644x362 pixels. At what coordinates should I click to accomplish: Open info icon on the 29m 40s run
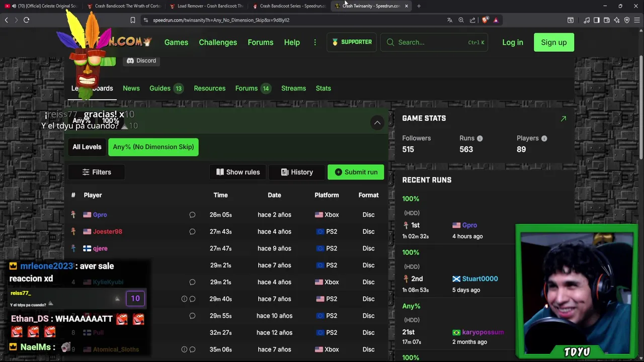184,299
